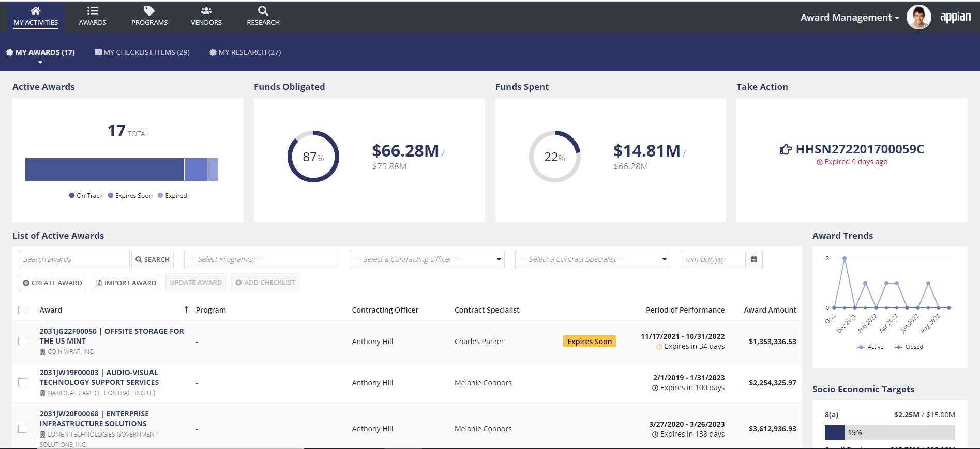The width and height of the screenshot is (980, 449).
Task: Click the Create Award button
Action: pos(52,283)
